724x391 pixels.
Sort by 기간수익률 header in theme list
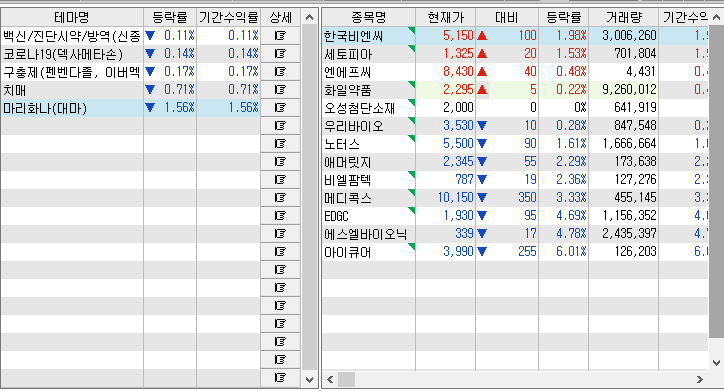[x=229, y=18]
